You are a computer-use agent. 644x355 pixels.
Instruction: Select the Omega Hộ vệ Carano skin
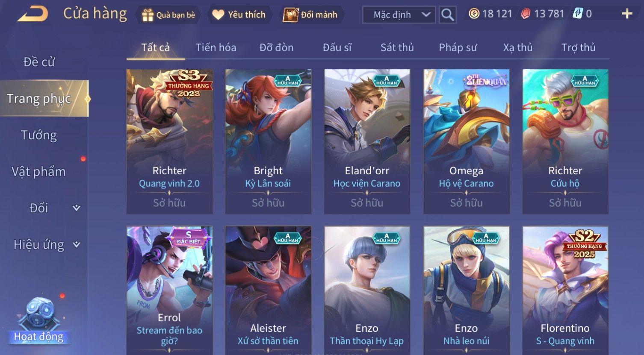(466, 141)
